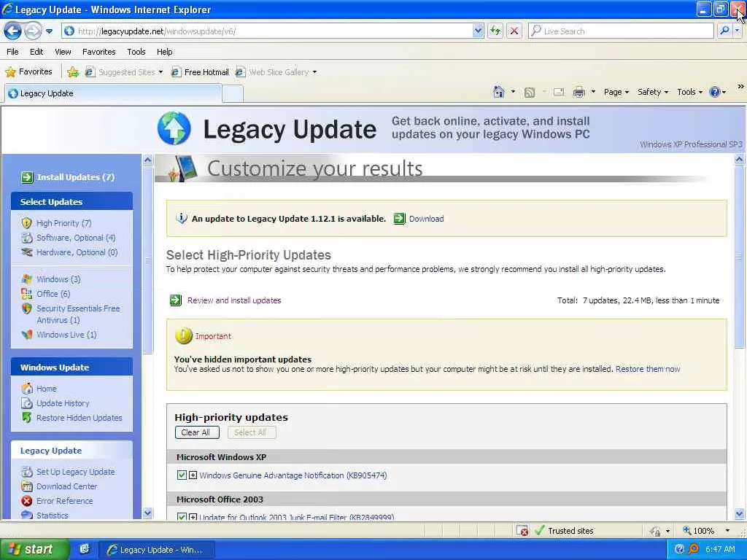The image size is (747, 560).
Task: Click the Home house icon in sidebar
Action: 27,389
